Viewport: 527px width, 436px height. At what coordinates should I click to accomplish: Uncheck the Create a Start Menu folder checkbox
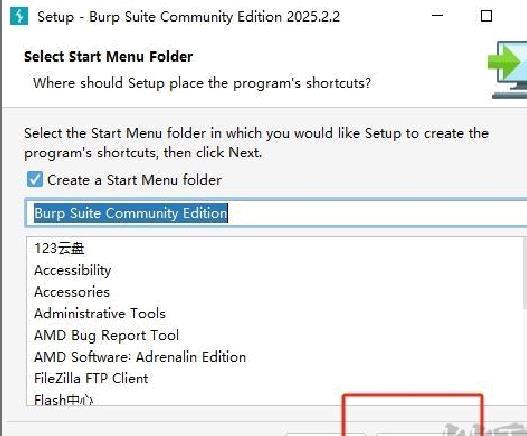(x=35, y=179)
